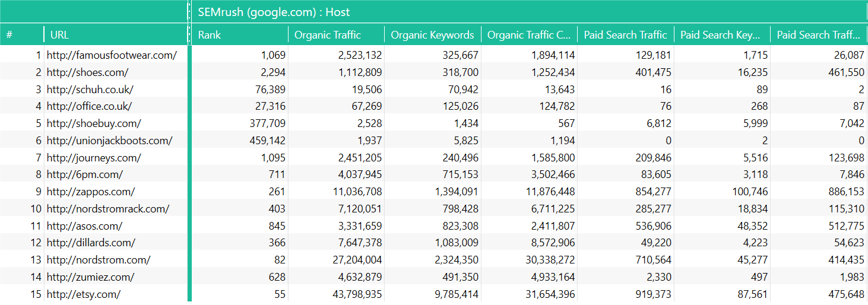Select http://unionjackboots.com/ in the URL column
The height and width of the screenshot is (305, 868).
coord(109,141)
